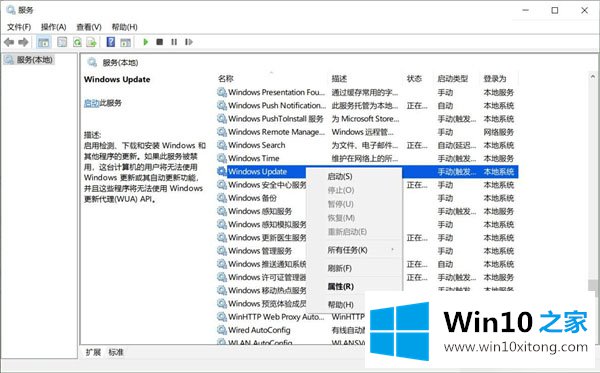
Task: Click the Refresh toolbar icon
Action: pos(77,42)
